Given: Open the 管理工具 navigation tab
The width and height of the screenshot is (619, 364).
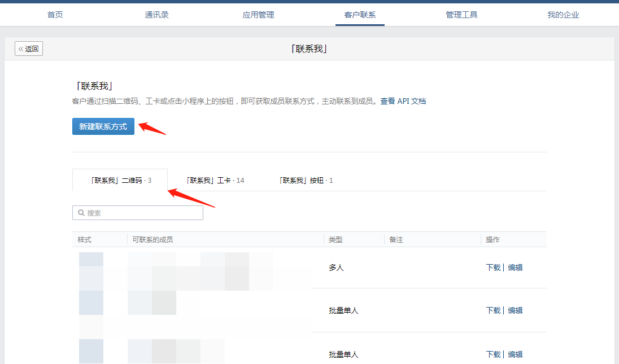Looking at the screenshot, I should click(461, 15).
